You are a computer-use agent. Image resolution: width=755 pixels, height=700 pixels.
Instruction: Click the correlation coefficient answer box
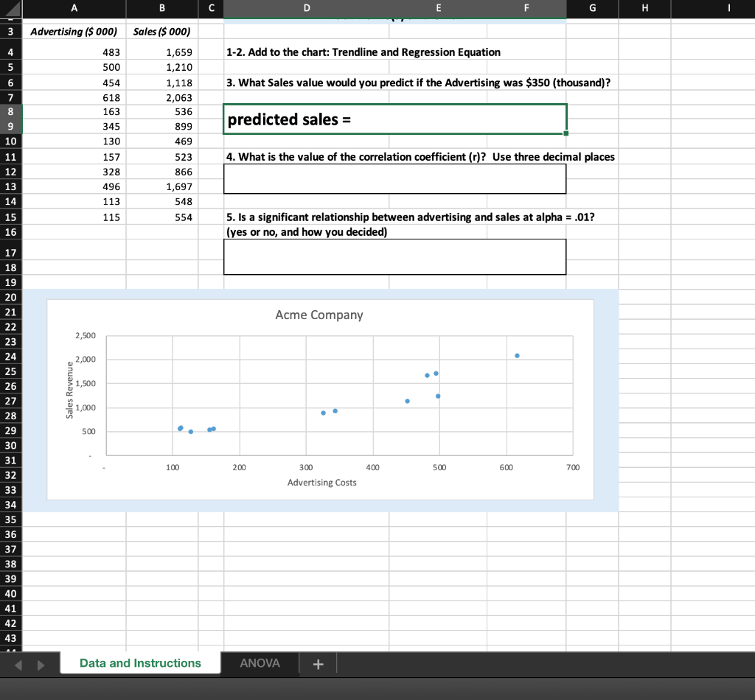pyautogui.click(x=395, y=179)
